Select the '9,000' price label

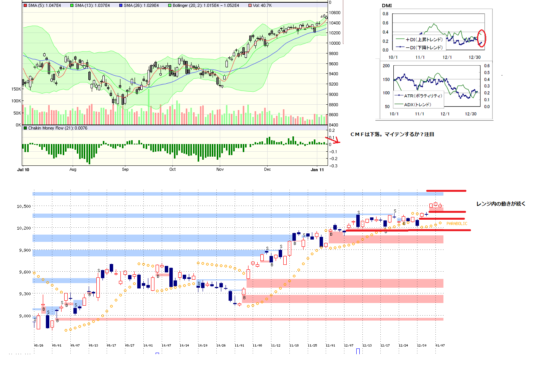(x=25, y=316)
